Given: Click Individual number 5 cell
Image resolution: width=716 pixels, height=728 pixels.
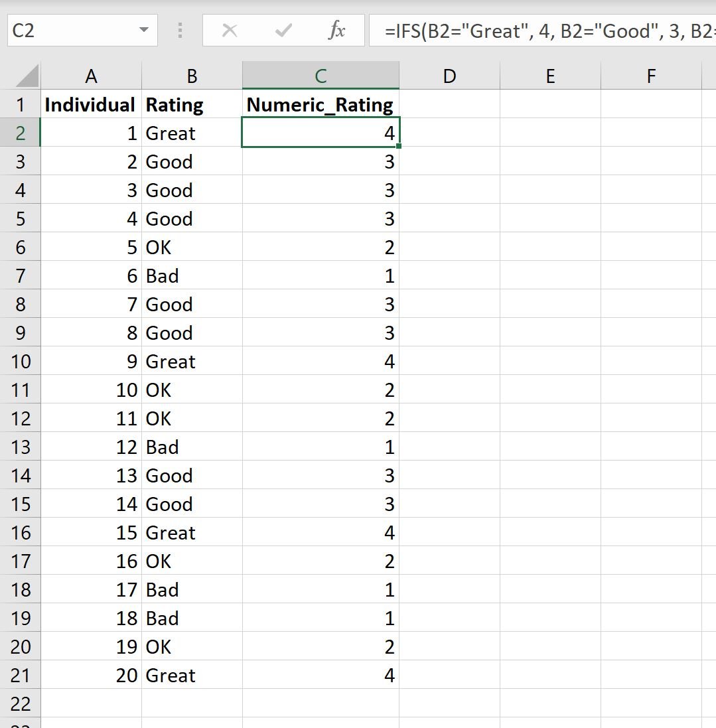Looking at the screenshot, I should [x=91, y=247].
